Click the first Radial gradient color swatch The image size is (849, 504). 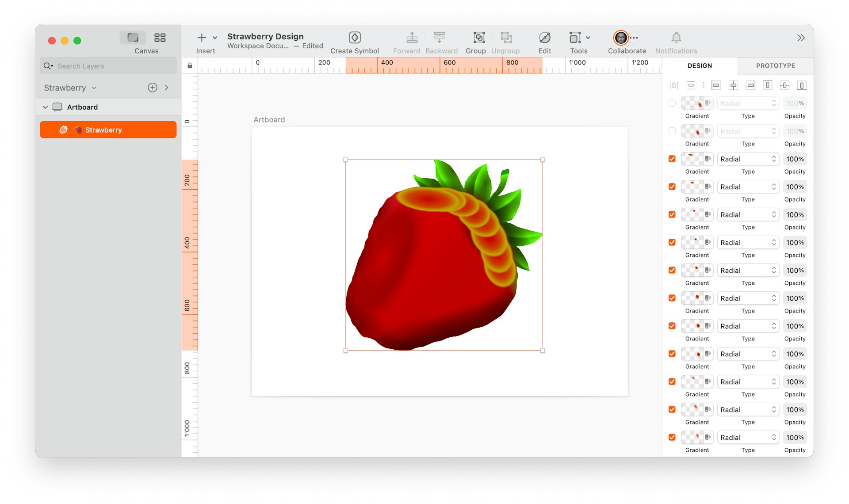click(693, 103)
